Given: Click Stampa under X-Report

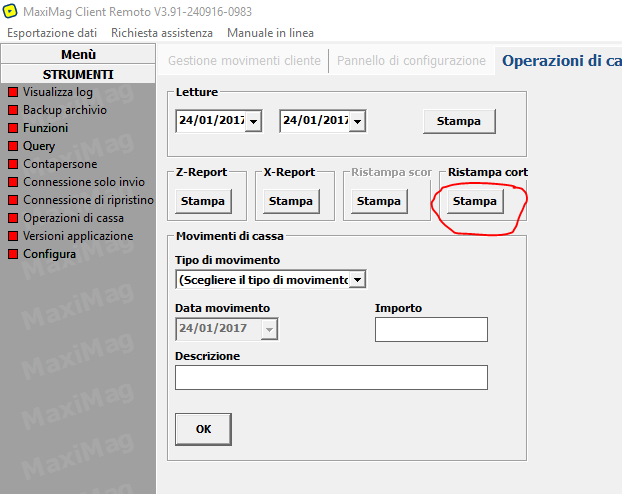Looking at the screenshot, I should point(291,202).
